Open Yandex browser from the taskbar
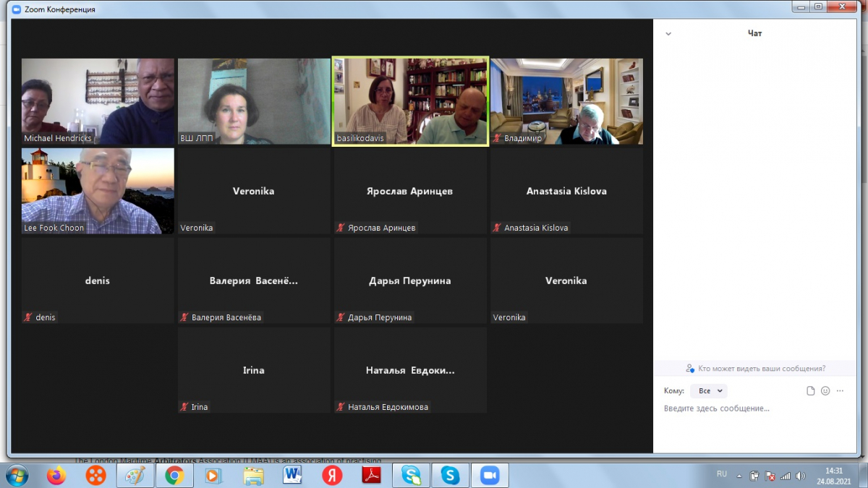The image size is (868, 488). pyautogui.click(x=332, y=476)
